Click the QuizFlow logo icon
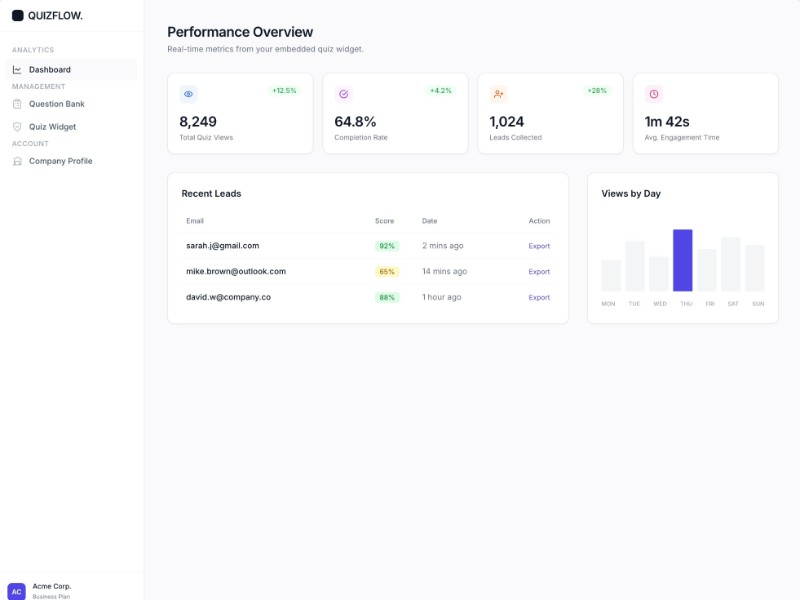800x600 pixels. (17, 15)
